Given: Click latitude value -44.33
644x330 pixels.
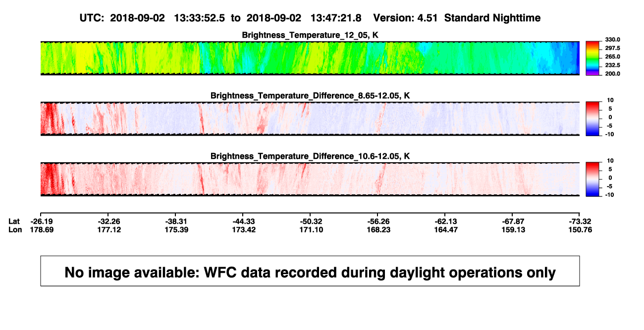Looking at the screenshot, I should [244, 221].
